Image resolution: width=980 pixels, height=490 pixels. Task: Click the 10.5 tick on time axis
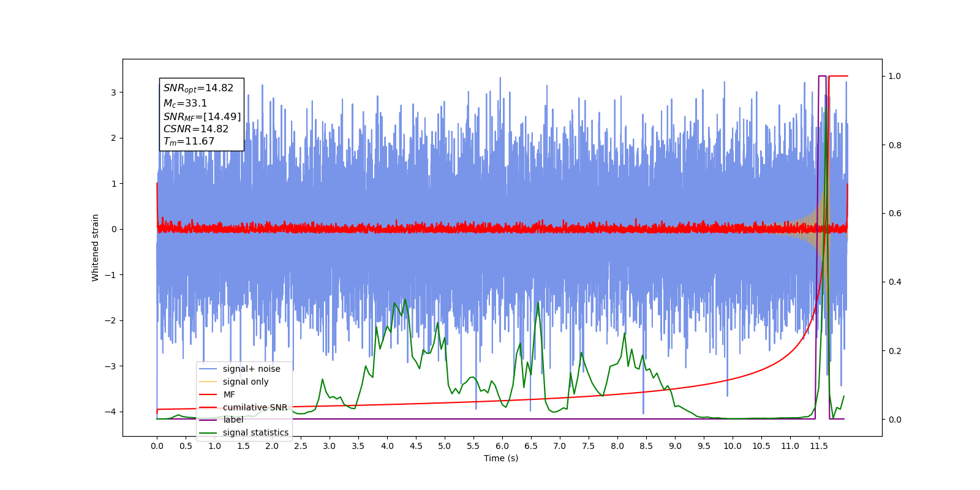[761, 446]
